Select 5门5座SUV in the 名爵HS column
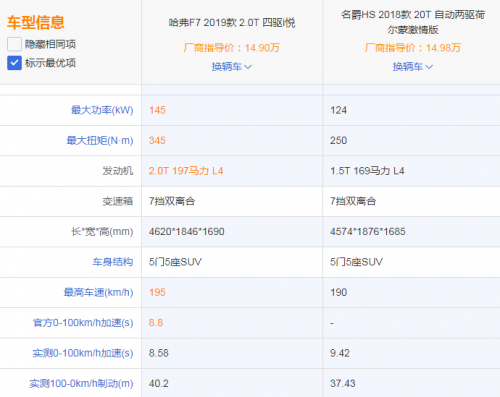500x397 pixels. point(356,262)
